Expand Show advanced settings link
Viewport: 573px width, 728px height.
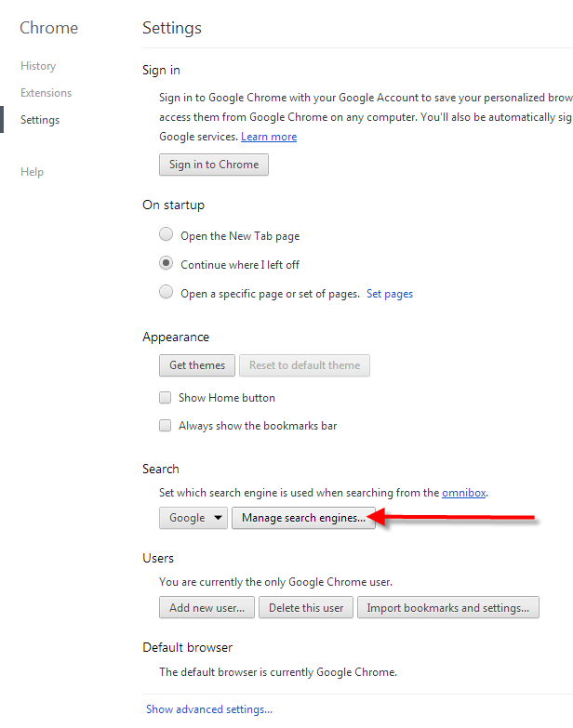pos(209,709)
